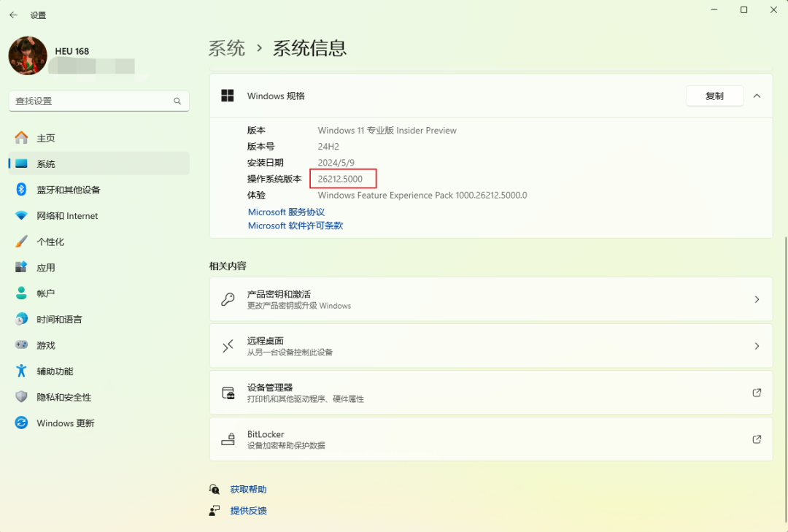Collapse the Windows 规格 section chevron

757,96
